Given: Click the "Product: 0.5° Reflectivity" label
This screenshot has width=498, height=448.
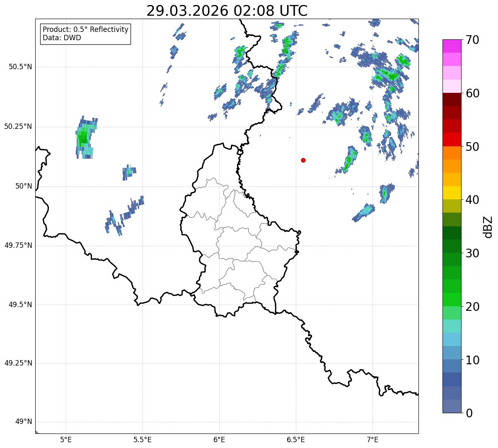Looking at the screenshot, I should click(86, 30).
